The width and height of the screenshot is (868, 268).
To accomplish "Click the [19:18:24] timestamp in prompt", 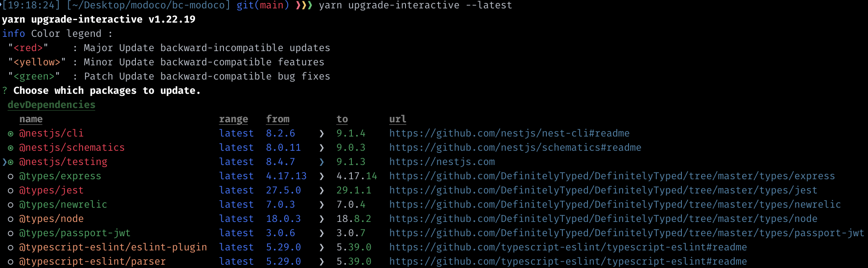I will tap(31, 5).
